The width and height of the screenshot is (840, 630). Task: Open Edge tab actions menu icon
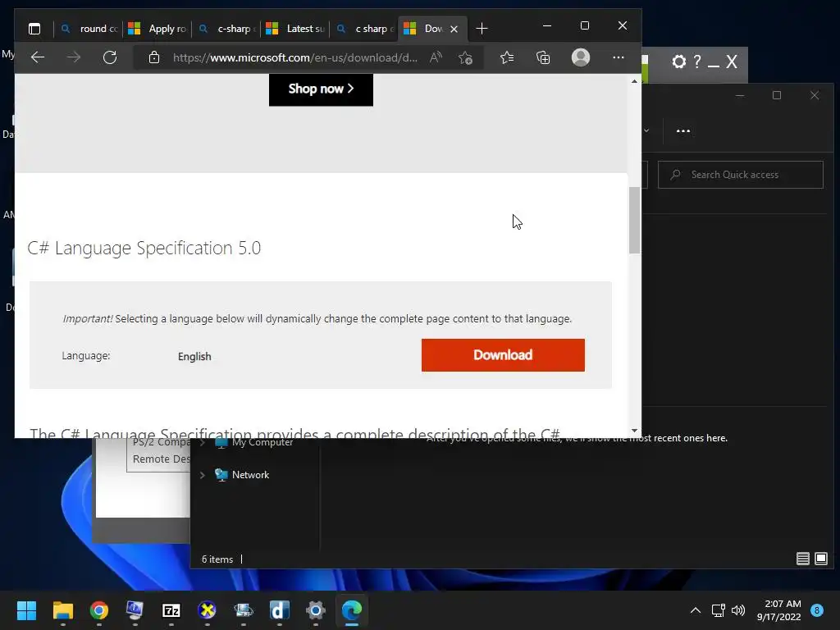tap(34, 29)
